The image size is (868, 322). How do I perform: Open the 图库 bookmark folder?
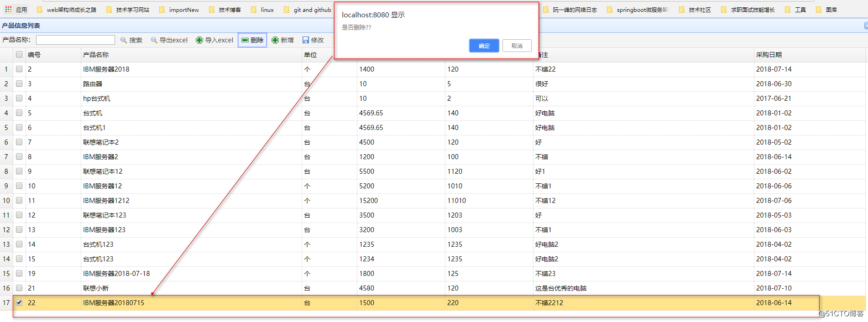826,10
